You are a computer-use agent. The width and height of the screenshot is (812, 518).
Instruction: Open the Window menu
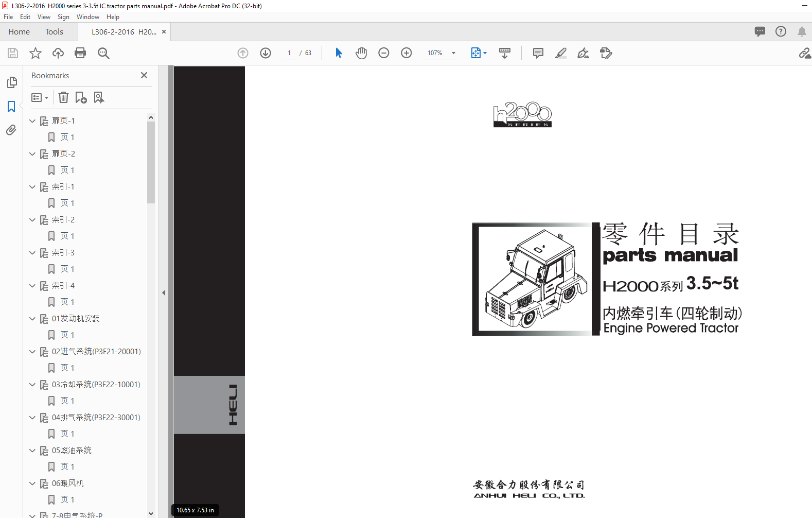point(88,17)
